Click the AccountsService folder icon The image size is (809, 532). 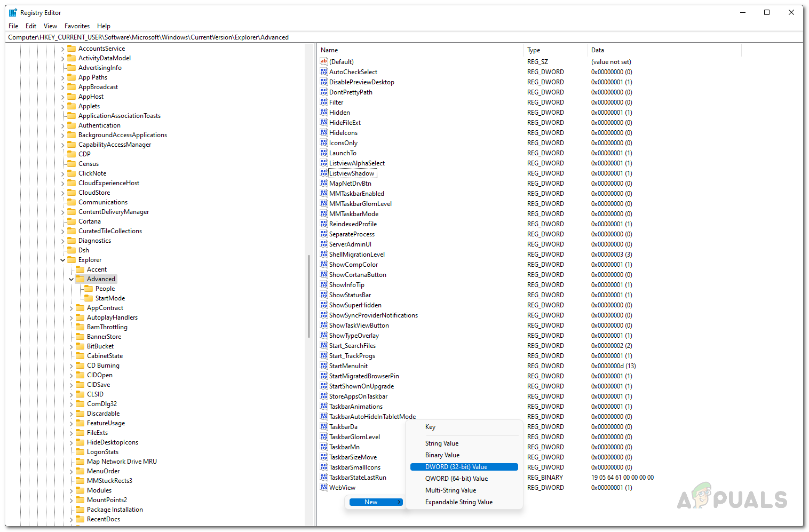[x=72, y=49]
